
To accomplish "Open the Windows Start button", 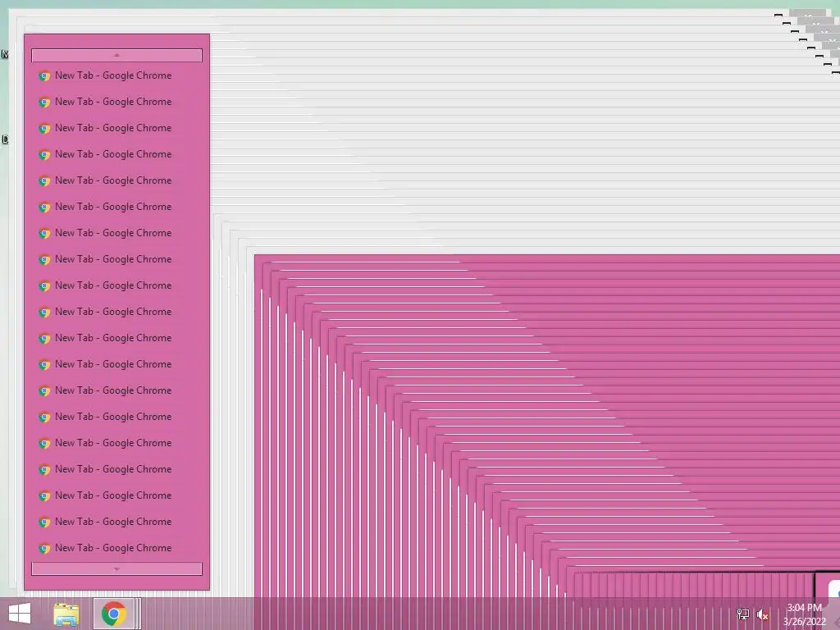I will 20,614.
